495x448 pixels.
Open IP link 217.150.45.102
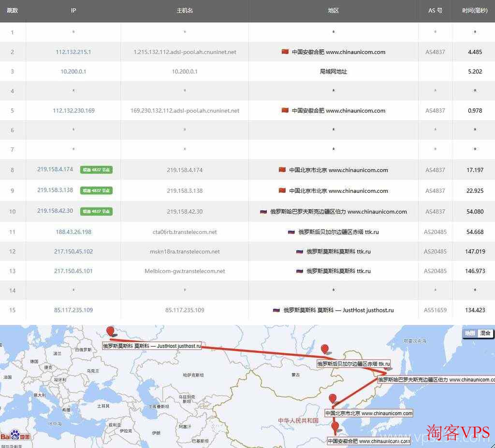click(x=73, y=252)
